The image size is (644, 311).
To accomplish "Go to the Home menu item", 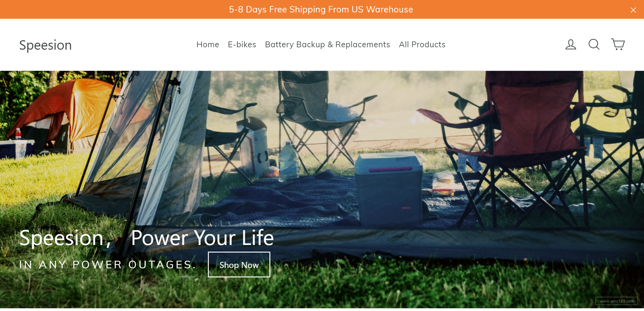I will pyautogui.click(x=208, y=45).
